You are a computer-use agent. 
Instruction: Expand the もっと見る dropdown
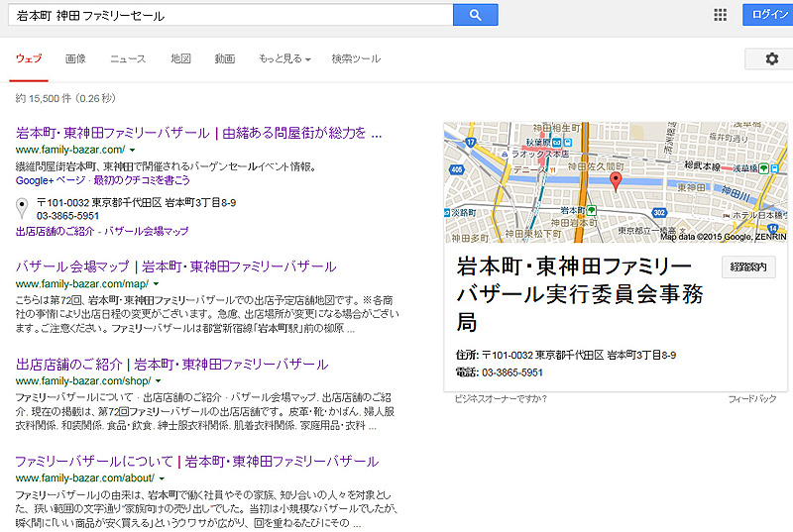pos(284,58)
